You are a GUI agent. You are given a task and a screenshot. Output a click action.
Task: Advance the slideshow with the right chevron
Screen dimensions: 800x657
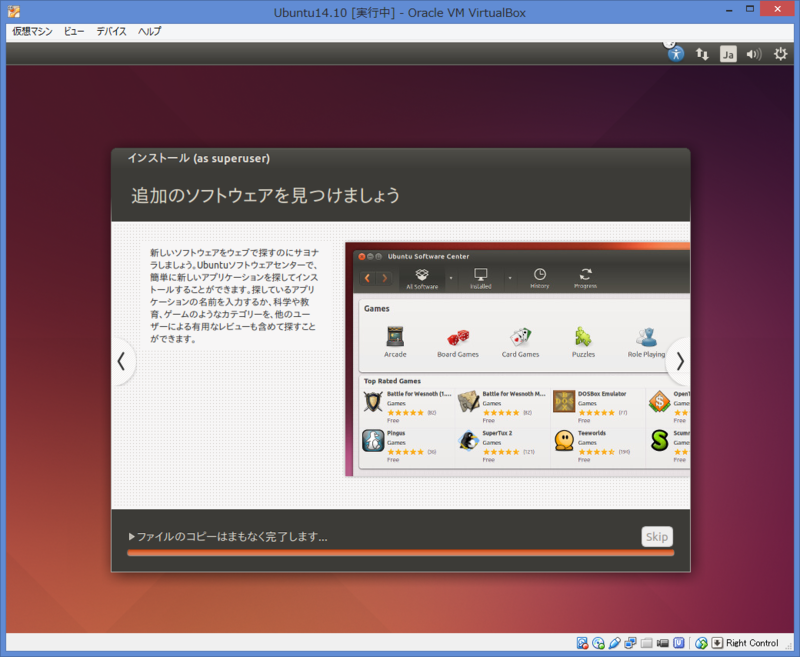coord(679,362)
